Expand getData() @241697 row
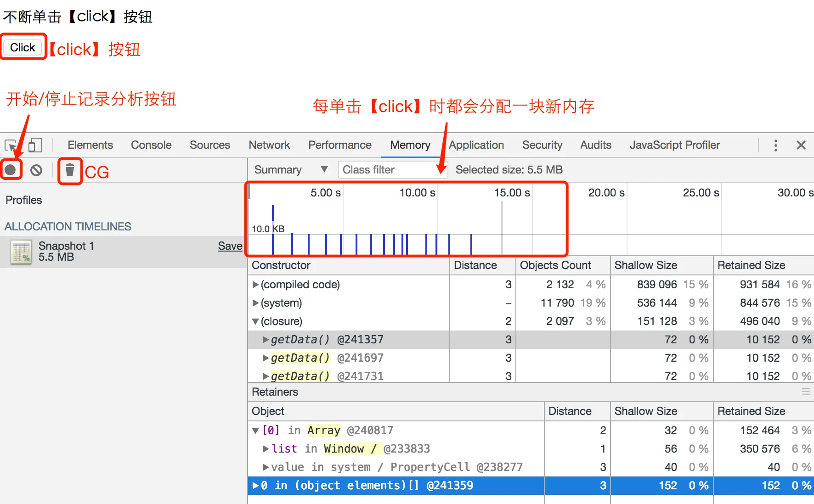The width and height of the screenshot is (814, 504). pos(266,358)
